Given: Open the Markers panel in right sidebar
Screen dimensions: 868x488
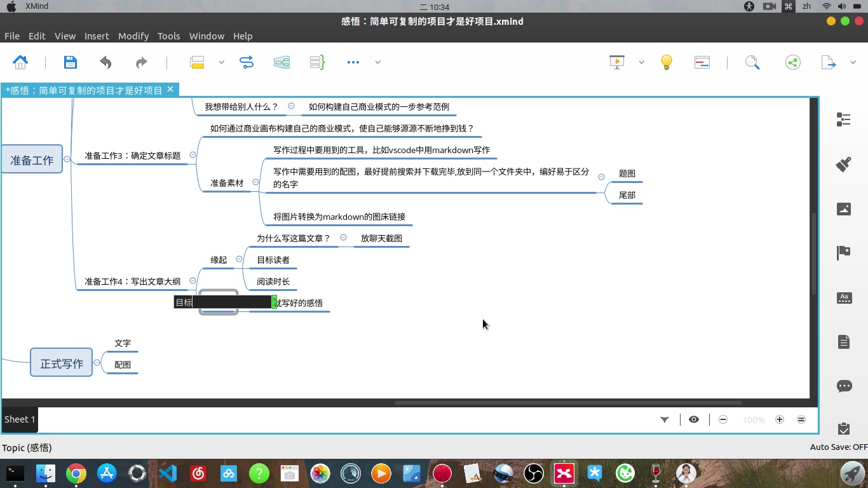Looking at the screenshot, I should pyautogui.click(x=843, y=253).
